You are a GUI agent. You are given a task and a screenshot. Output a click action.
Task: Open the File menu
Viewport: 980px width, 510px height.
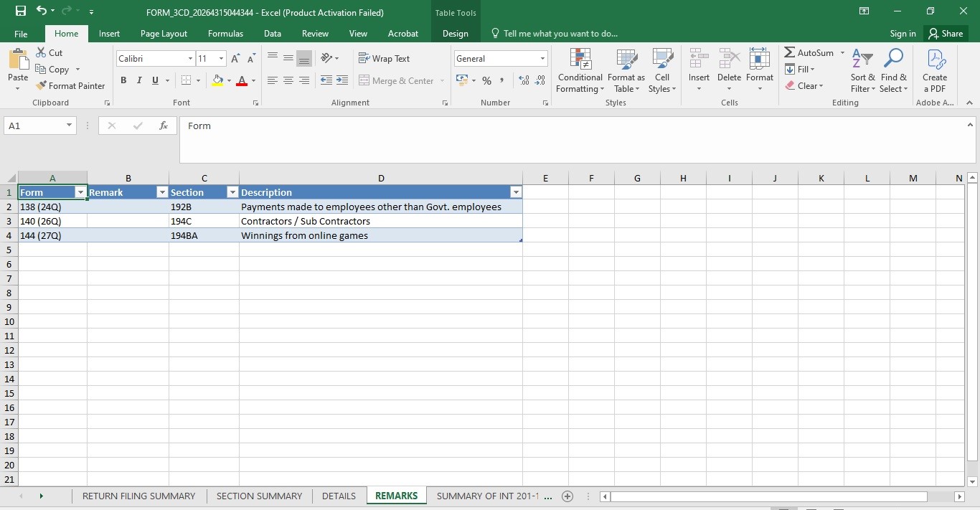(x=21, y=34)
